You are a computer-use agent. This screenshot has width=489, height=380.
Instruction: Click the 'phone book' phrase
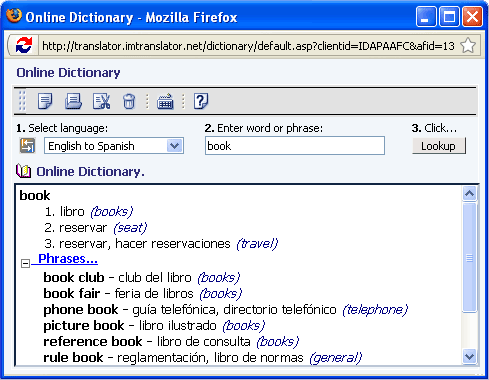tap(81, 310)
